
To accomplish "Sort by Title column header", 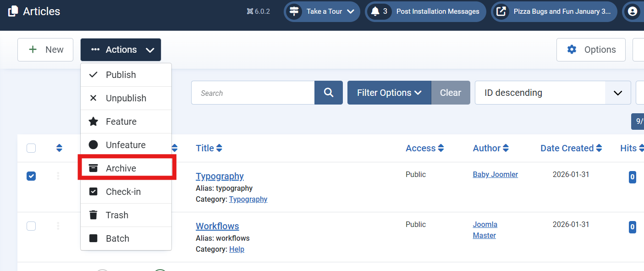I will [x=209, y=148].
